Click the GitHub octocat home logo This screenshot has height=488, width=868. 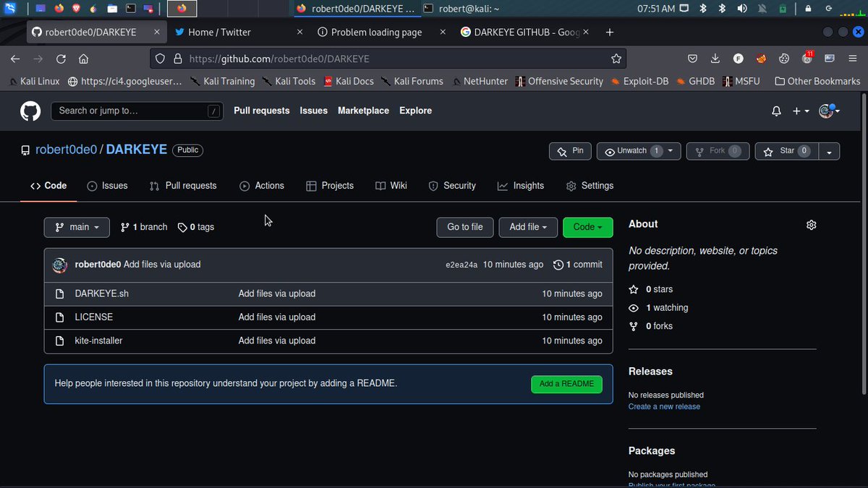(x=30, y=111)
